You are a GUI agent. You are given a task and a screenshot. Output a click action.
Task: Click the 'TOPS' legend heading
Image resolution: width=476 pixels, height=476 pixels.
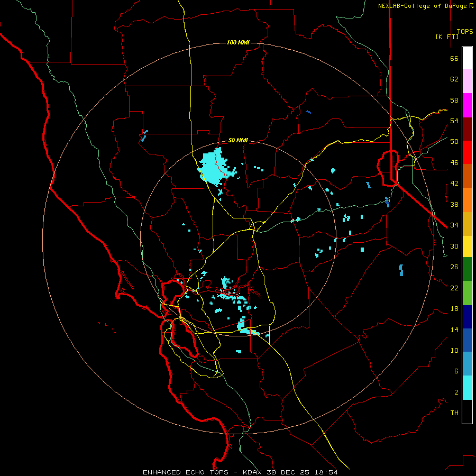pyautogui.click(x=465, y=31)
